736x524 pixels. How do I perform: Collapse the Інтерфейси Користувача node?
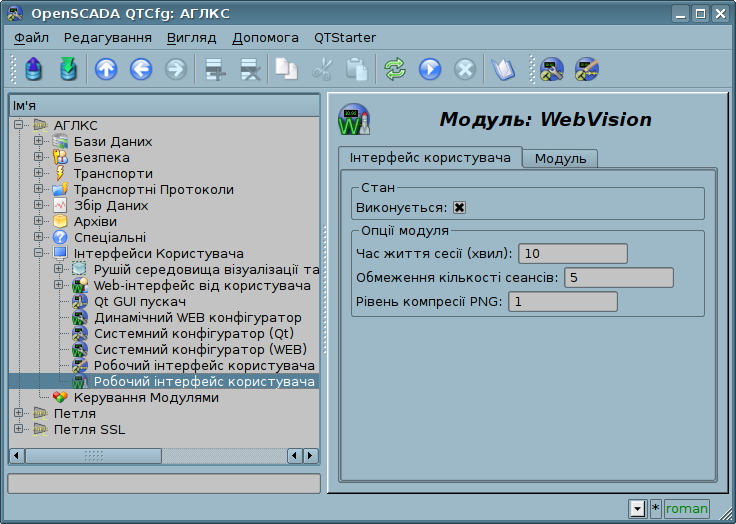coord(38,253)
